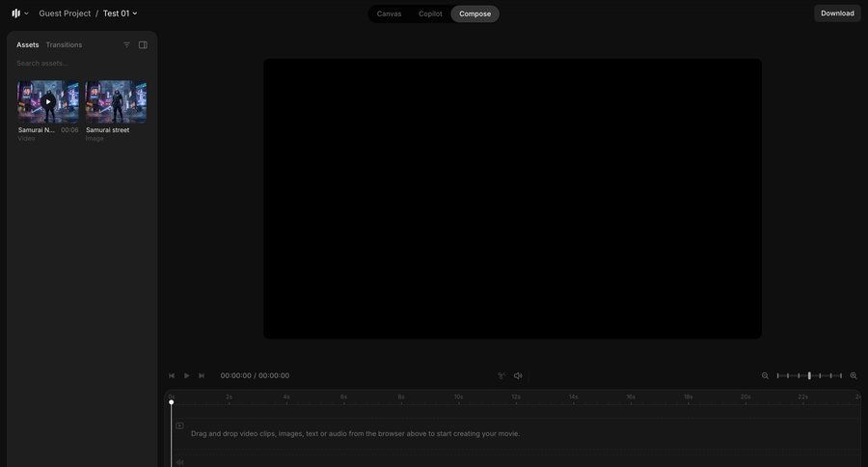Open the Guest Project breadcrumb

65,14
